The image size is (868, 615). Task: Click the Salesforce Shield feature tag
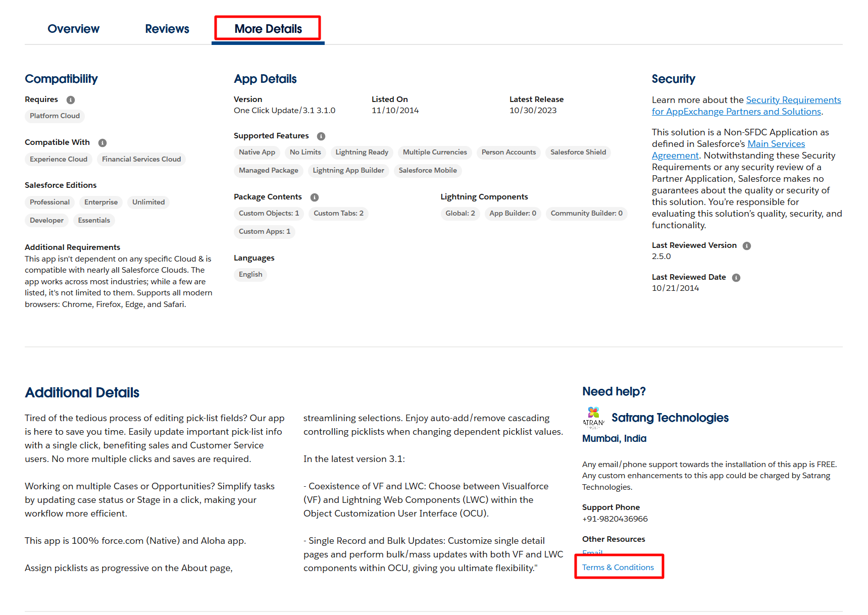pos(578,152)
